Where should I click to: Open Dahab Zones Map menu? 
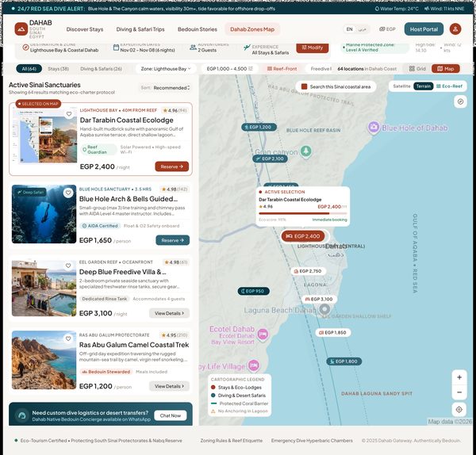[x=252, y=29]
